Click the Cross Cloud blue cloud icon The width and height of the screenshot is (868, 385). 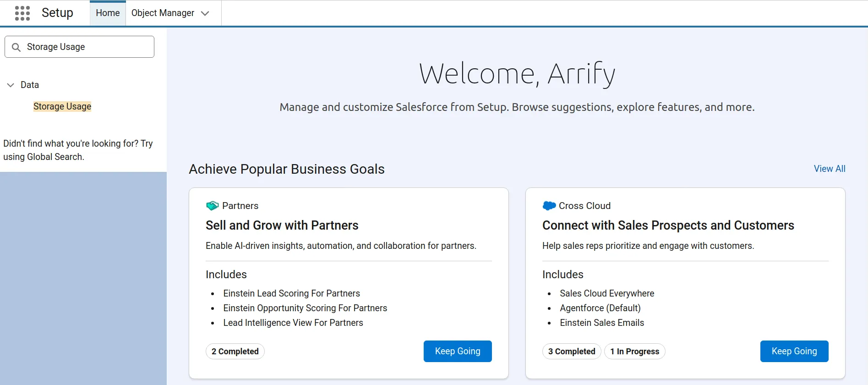click(549, 206)
